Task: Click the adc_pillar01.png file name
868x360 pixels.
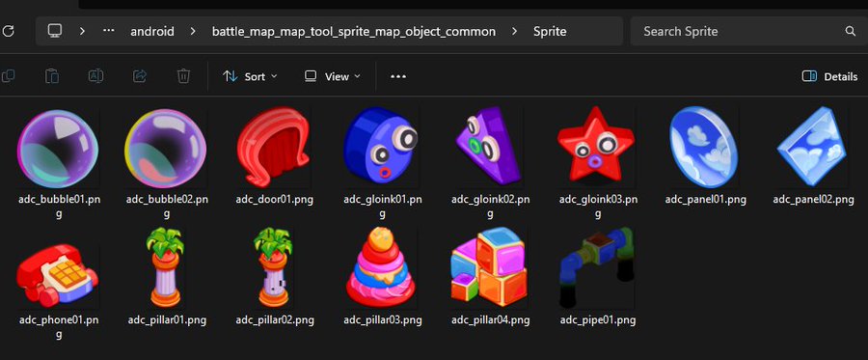Action: pyautogui.click(x=167, y=320)
